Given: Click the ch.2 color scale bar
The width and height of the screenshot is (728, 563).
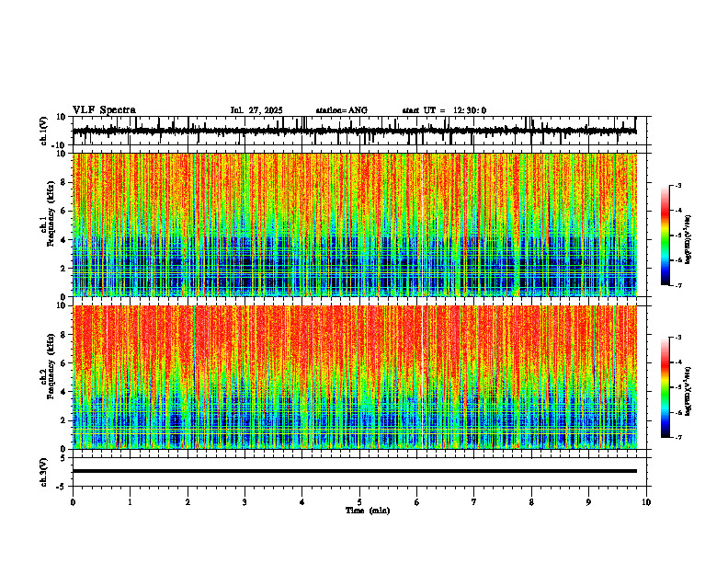Looking at the screenshot, I should coord(665,387).
